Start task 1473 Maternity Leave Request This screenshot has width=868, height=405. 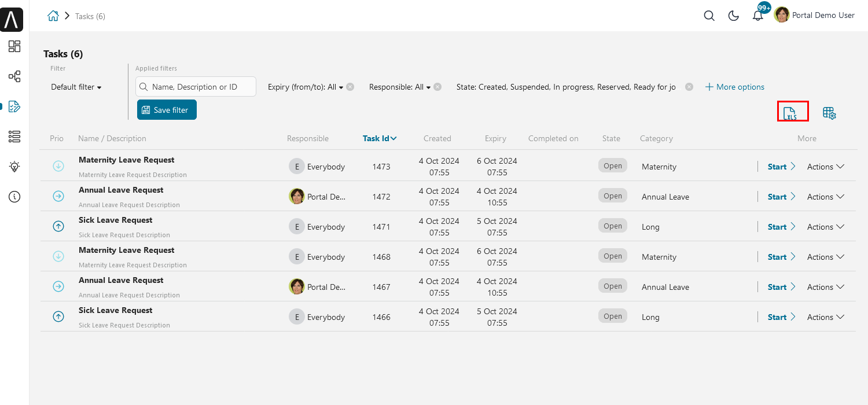click(x=782, y=167)
